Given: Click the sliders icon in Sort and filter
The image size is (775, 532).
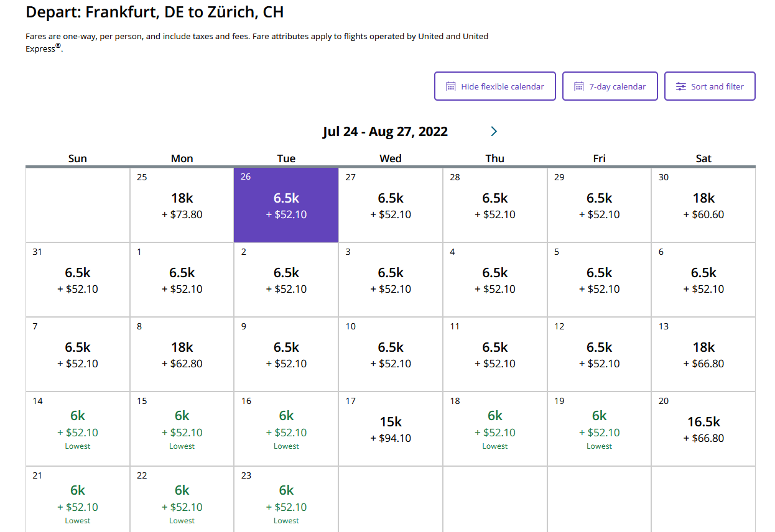Looking at the screenshot, I should 681,86.
